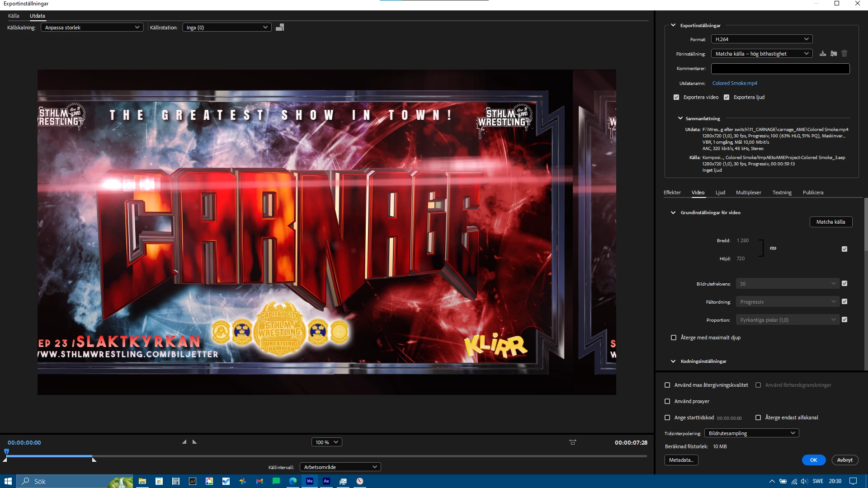The image size is (868, 488).
Task: Switch to the Källa tab
Action: tap(14, 16)
